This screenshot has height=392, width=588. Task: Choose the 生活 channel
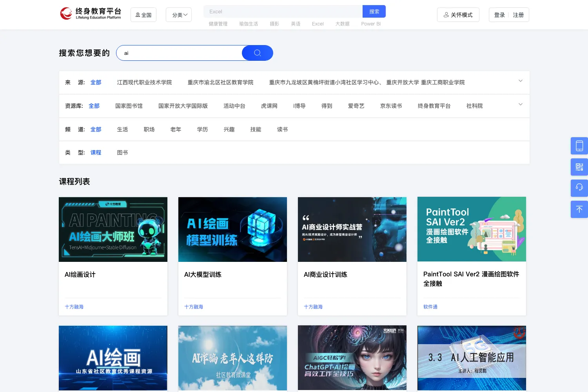pyautogui.click(x=122, y=129)
